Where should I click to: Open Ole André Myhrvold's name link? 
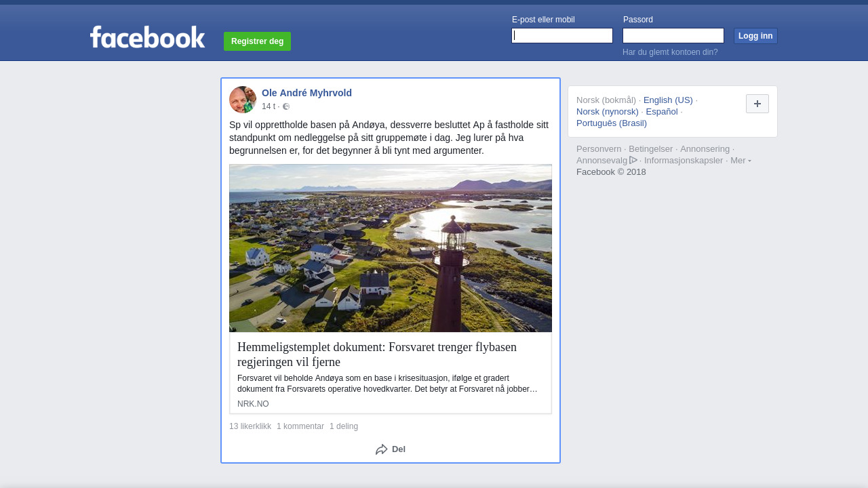pos(307,93)
